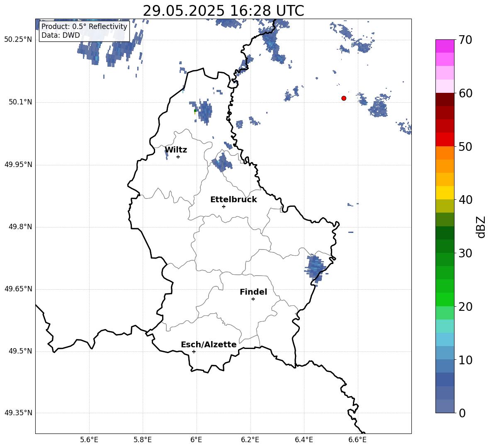
Task: Click the red dot marker on the map
Action: [x=344, y=98]
